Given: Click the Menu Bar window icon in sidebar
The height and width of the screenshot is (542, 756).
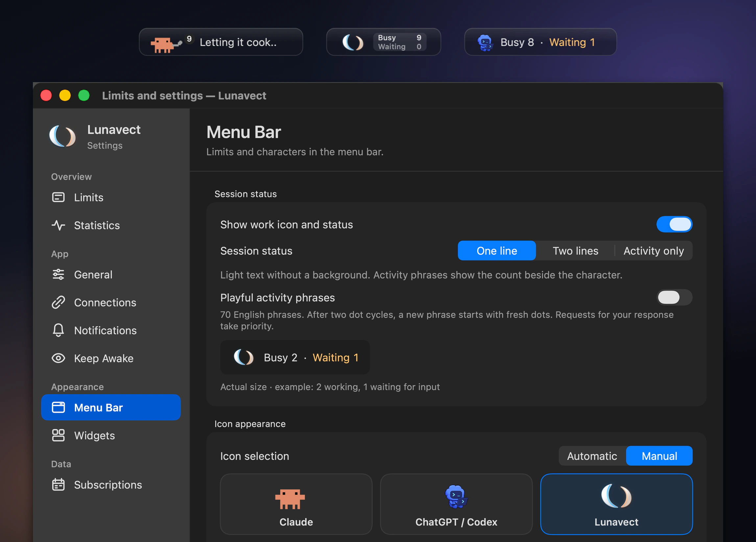Looking at the screenshot, I should (58, 407).
